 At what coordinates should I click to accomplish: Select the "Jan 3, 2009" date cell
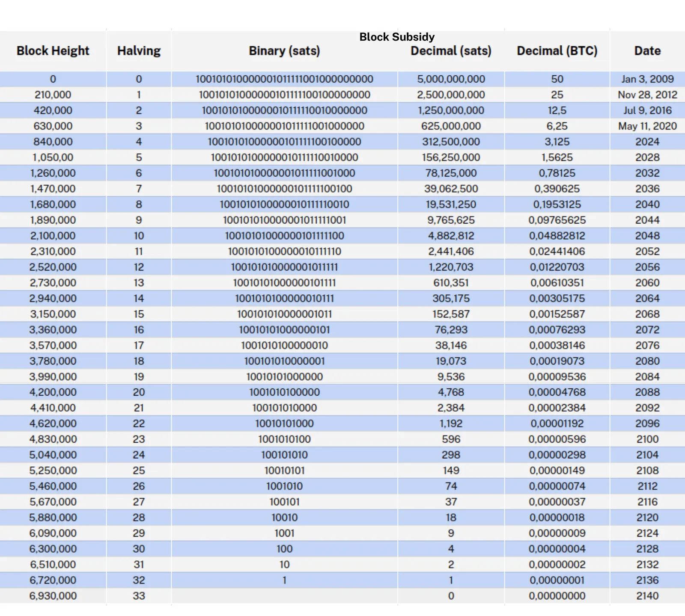pyautogui.click(x=647, y=79)
